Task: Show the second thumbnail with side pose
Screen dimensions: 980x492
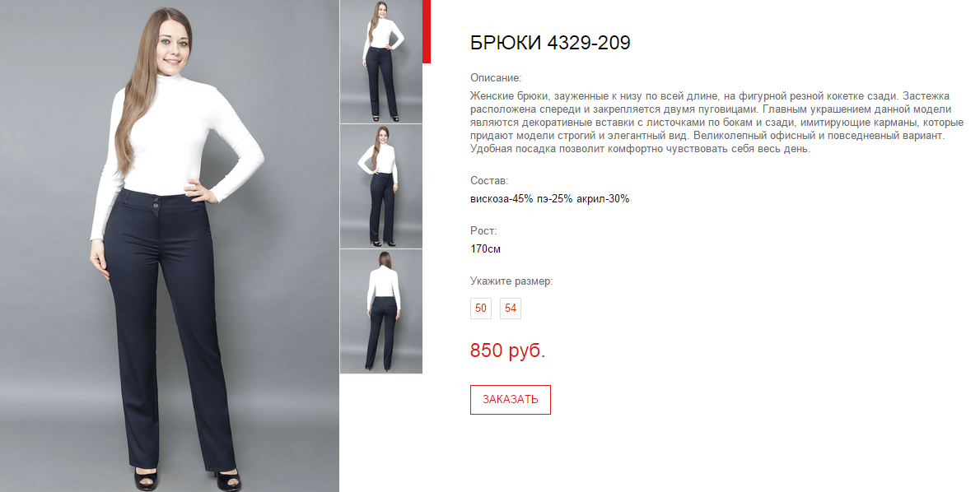Action: pyautogui.click(x=381, y=186)
